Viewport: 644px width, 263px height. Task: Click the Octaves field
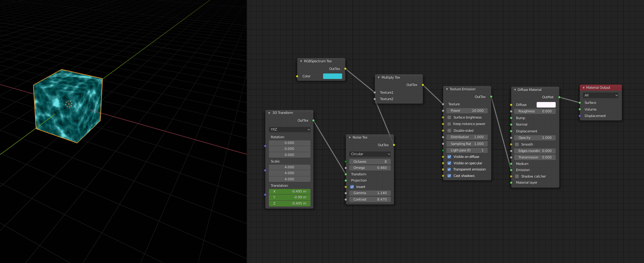click(370, 162)
